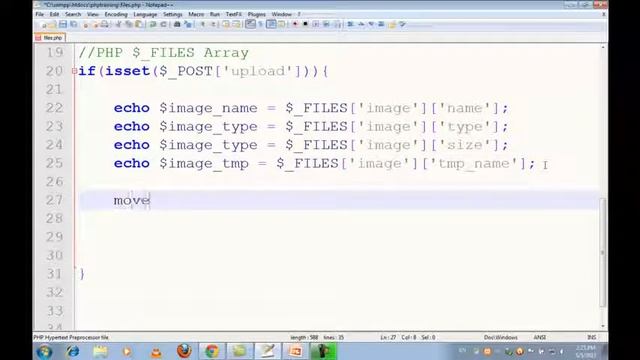
Task: Undo the last edit with the Undo icon
Action: pyautogui.click(x=153, y=24)
